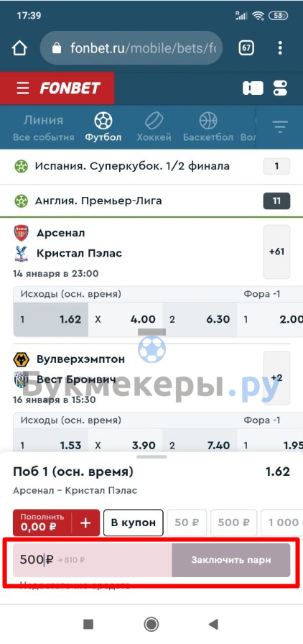
Task: Tap the browser home icon
Action: pos(19,48)
